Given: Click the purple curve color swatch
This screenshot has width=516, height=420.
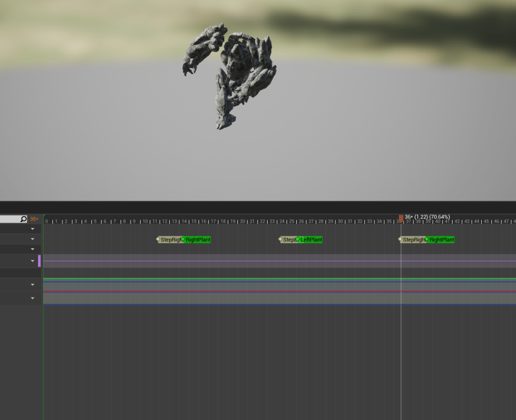Looking at the screenshot, I should pos(39,261).
